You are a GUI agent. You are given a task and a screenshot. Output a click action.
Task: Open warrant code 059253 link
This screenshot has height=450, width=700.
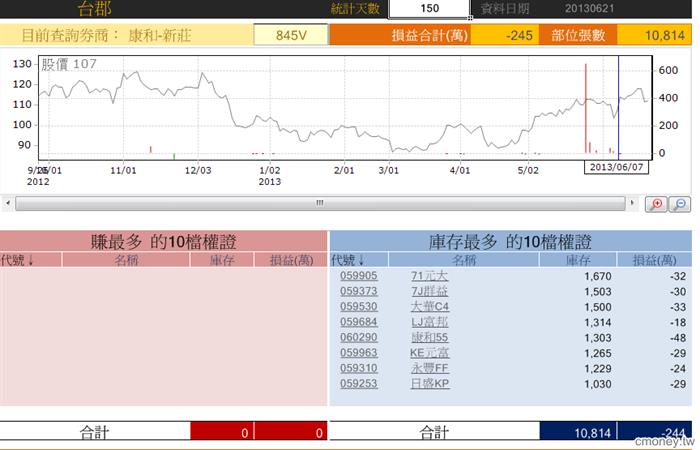[x=358, y=383]
